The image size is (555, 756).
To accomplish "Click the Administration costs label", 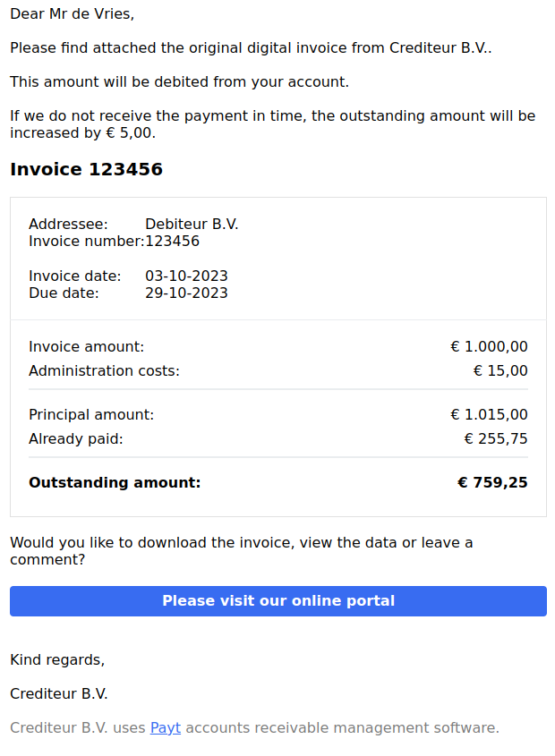I will [x=104, y=370].
